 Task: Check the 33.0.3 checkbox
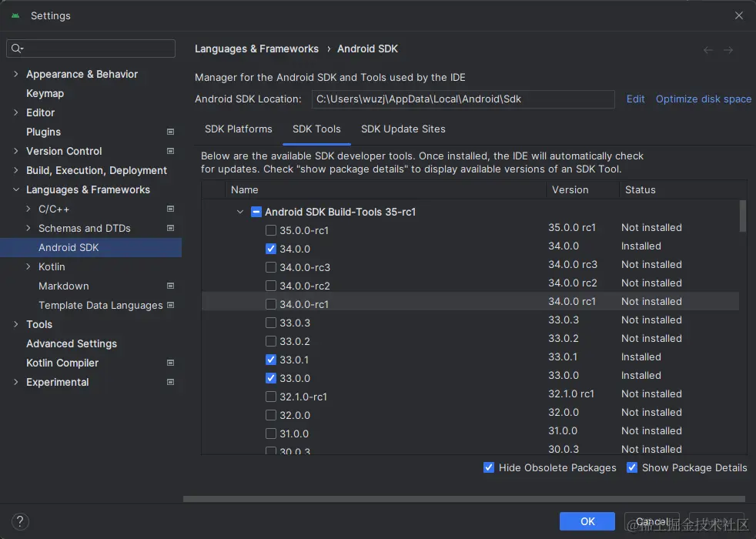click(x=271, y=323)
